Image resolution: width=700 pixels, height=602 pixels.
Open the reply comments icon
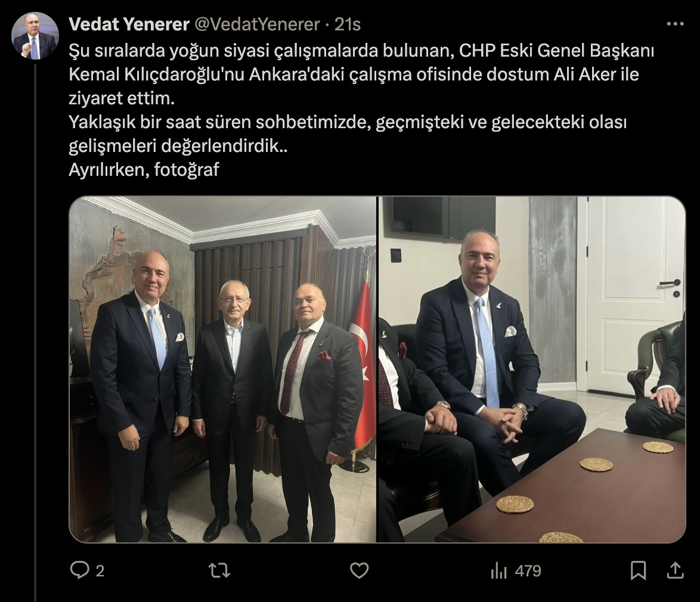80,570
